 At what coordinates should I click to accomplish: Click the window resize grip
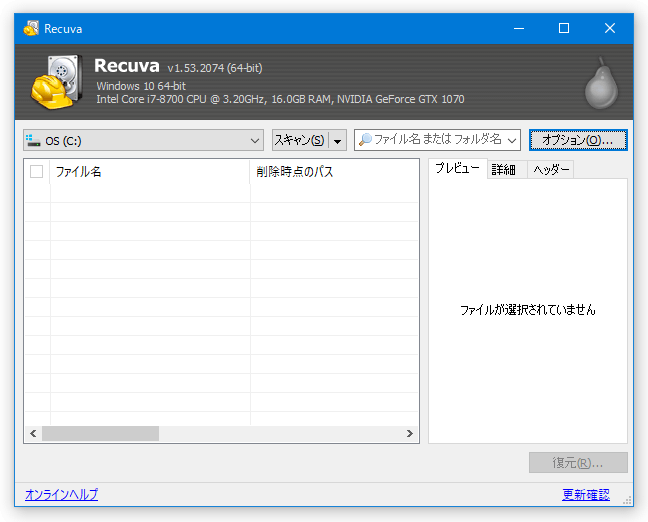click(627, 501)
